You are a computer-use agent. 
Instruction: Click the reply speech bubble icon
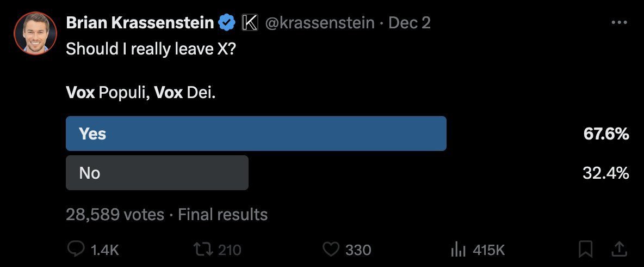75,250
